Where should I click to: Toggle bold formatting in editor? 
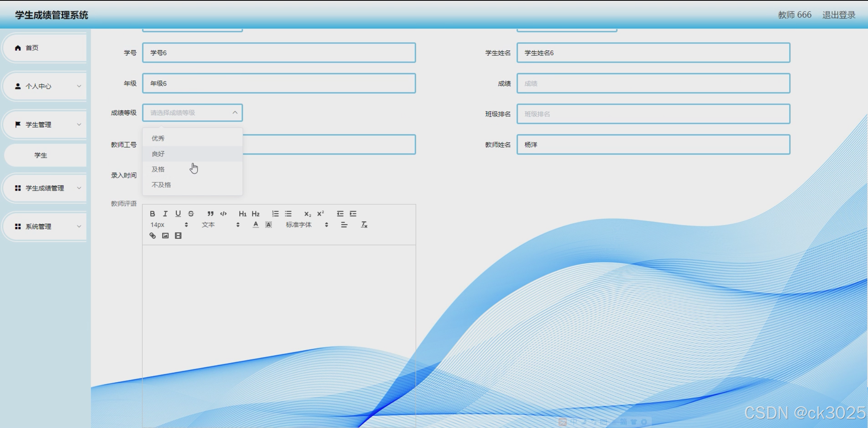(x=153, y=213)
